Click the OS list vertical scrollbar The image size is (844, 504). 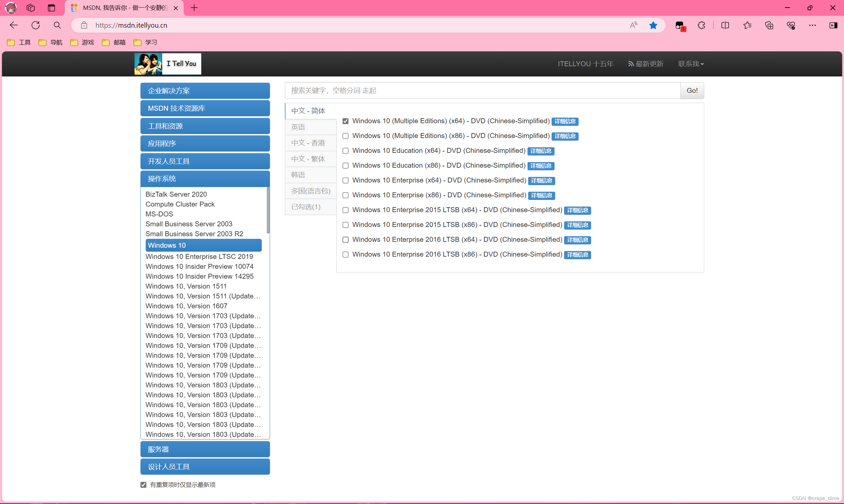(268, 210)
